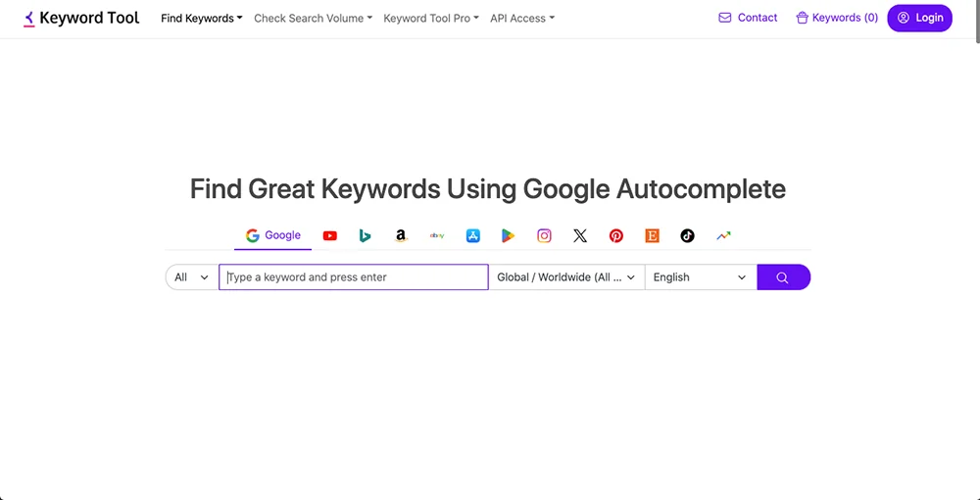Expand the Global / Worldwide location dropdown
The height and width of the screenshot is (500, 980).
(566, 277)
